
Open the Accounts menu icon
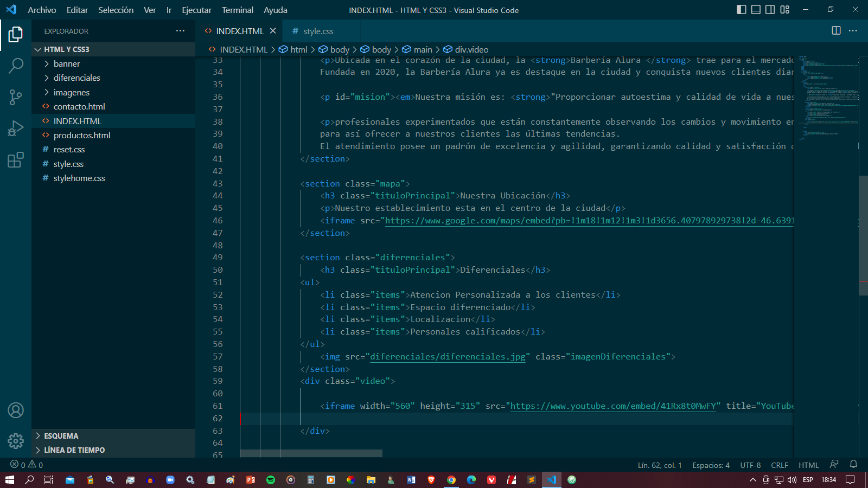(x=16, y=410)
